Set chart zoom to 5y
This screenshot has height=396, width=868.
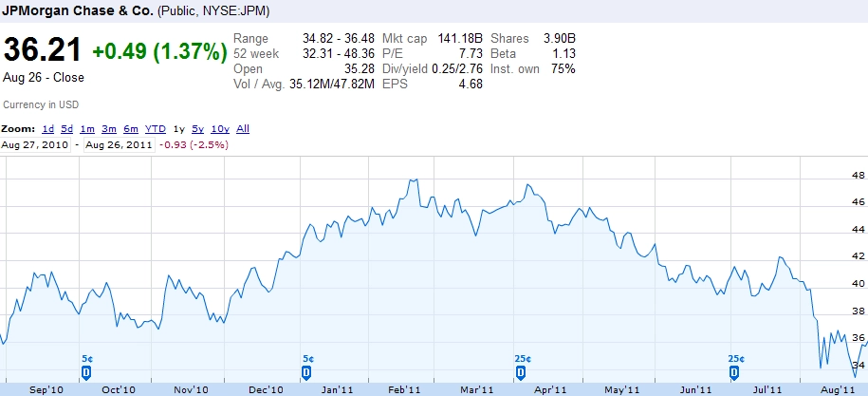pos(197,129)
